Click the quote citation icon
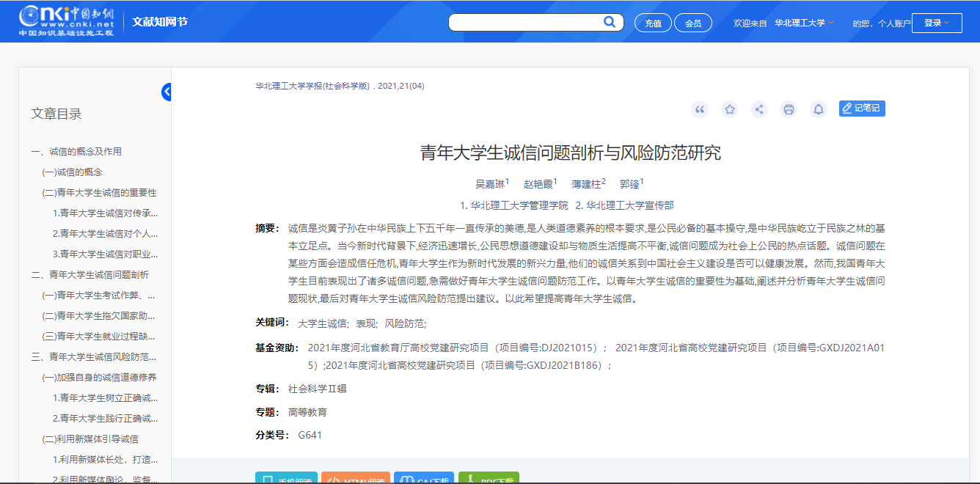This screenshot has width=980, height=484. point(700,109)
